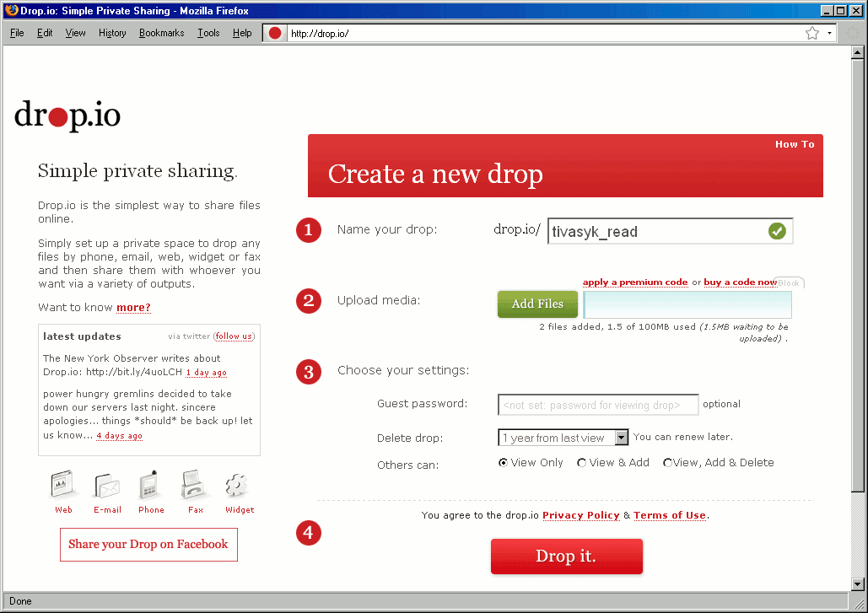Image resolution: width=868 pixels, height=613 pixels.
Task: Click the follow us twitter link
Action: [234, 336]
